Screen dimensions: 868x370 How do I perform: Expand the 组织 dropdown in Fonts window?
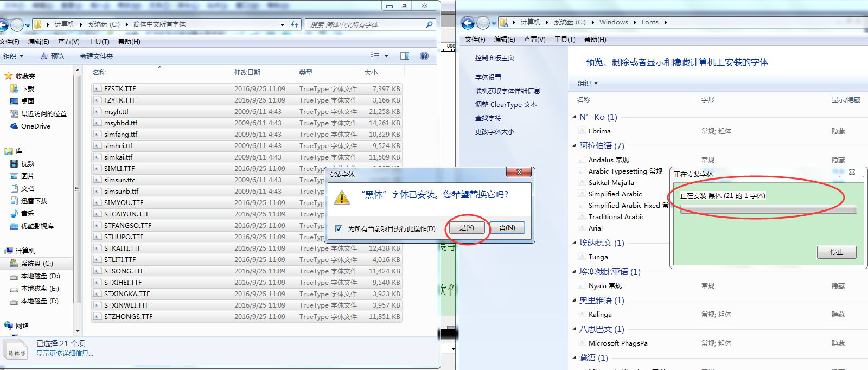tap(588, 84)
